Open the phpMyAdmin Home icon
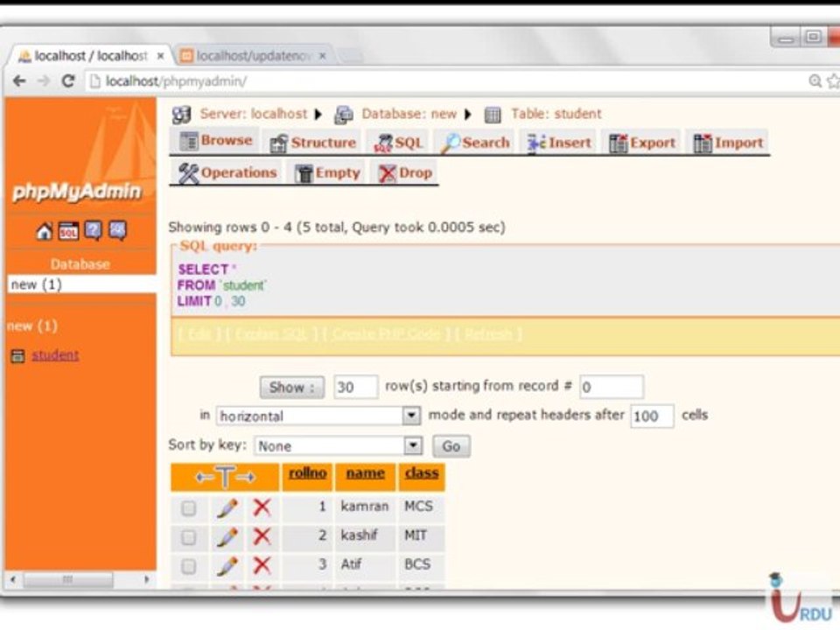The width and height of the screenshot is (840, 630). 44,231
